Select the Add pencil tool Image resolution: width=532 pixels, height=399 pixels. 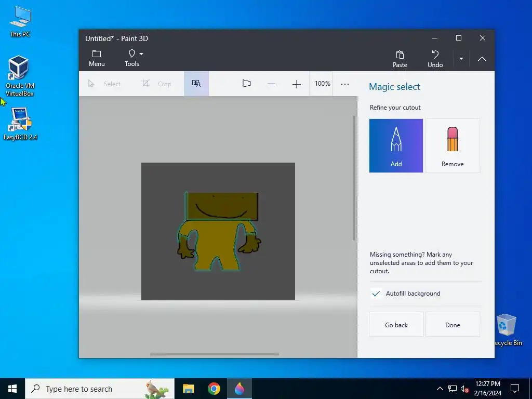(396, 145)
